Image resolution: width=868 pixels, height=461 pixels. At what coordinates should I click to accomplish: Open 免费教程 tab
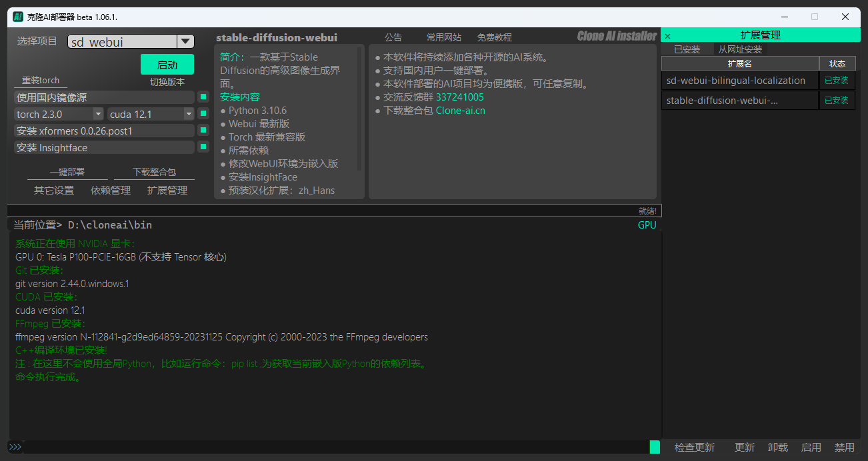pyautogui.click(x=495, y=37)
